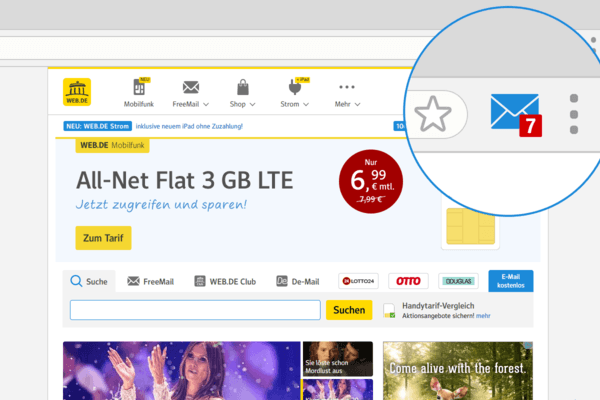Click the OTTO partner logo
The width and height of the screenshot is (600, 400).
tap(408, 281)
